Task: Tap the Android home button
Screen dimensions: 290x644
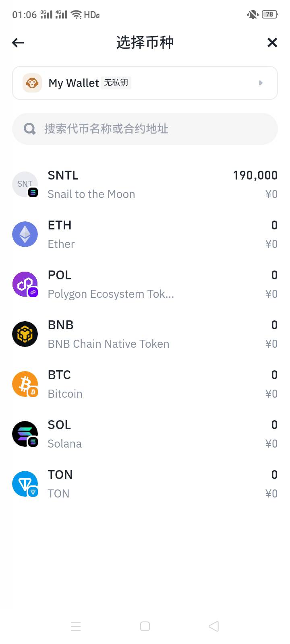Action: click(145, 626)
